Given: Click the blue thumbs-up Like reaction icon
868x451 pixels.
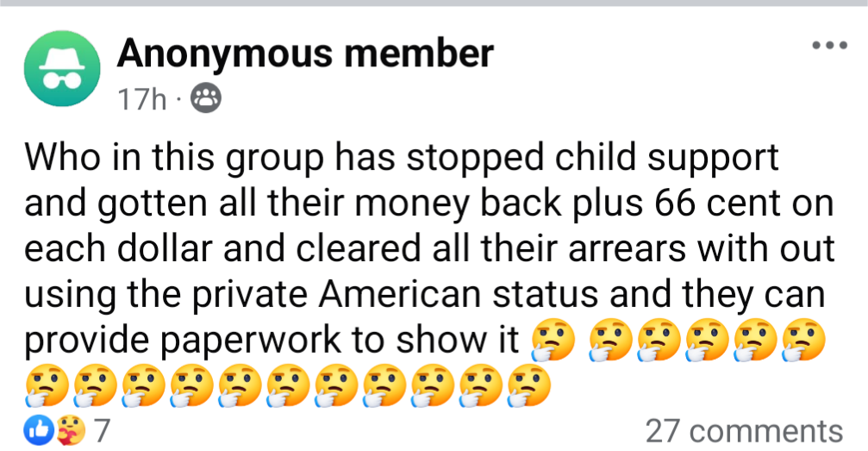Looking at the screenshot, I should click(x=39, y=430).
